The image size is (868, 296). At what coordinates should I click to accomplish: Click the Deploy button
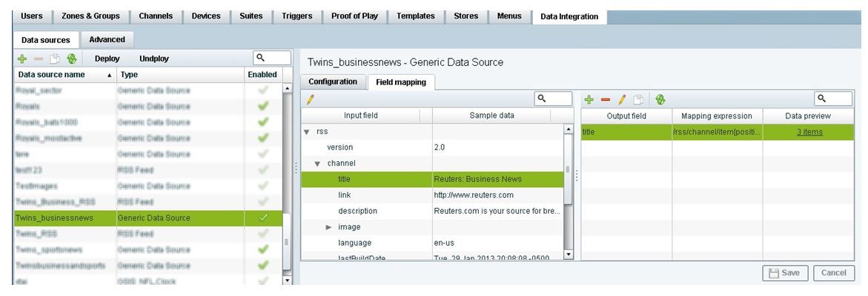pyautogui.click(x=107, y=58)
